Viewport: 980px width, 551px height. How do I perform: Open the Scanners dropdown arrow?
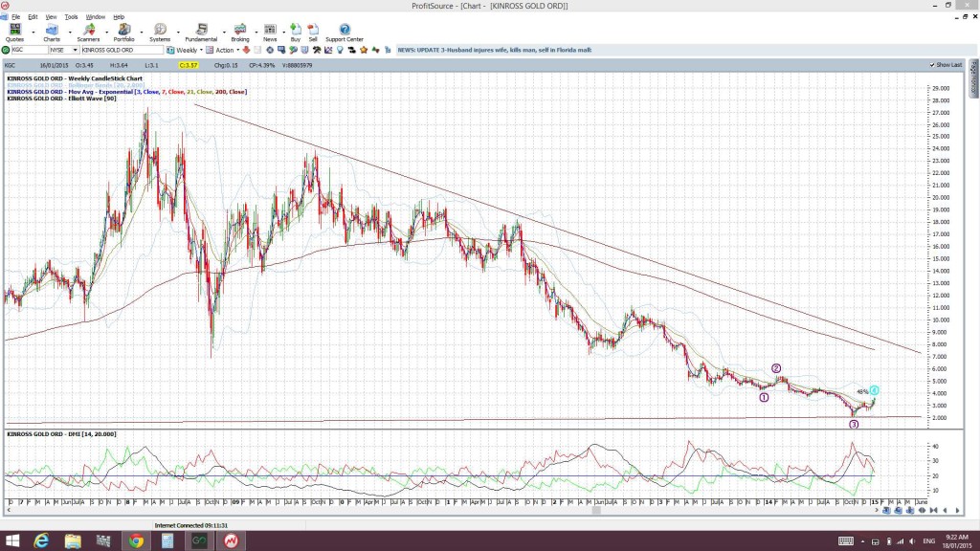[105, 32]
